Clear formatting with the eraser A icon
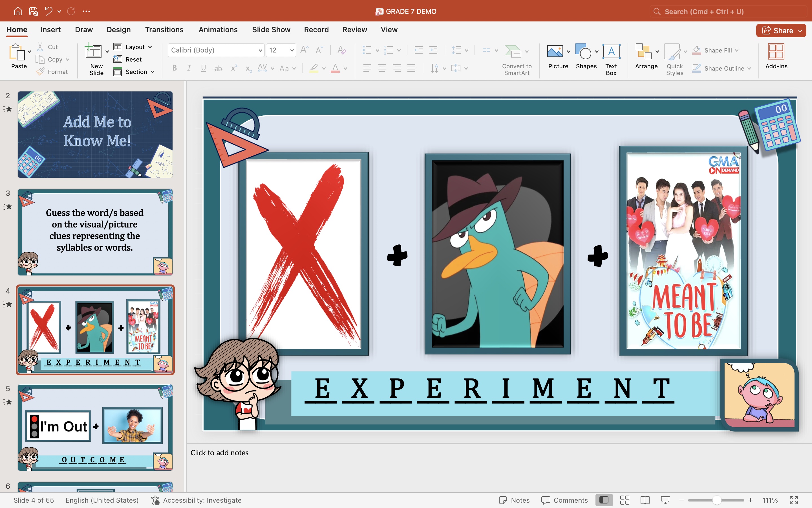Screen dimensions: 812x508 342,50
